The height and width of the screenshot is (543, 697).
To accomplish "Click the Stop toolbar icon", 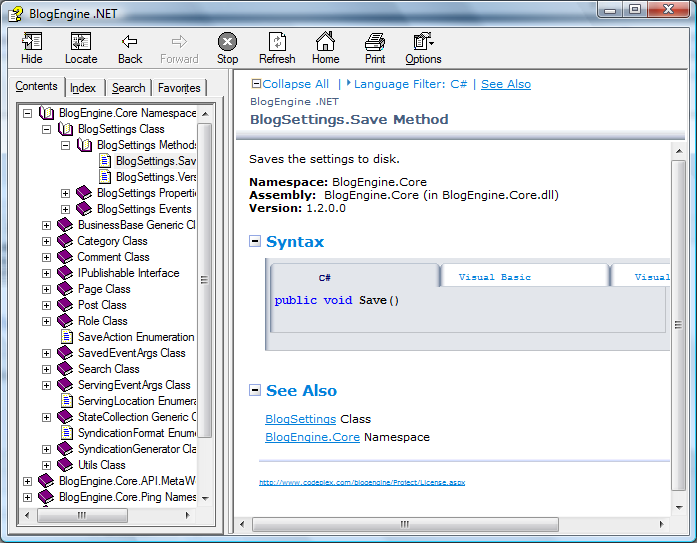I will [227, 42].
